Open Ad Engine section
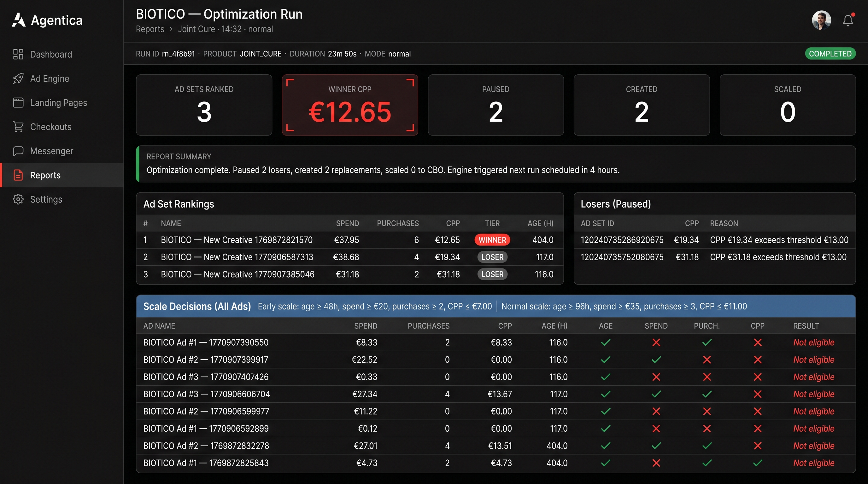Image resolution: width=868 pixels, height=484 pixels. tap(62, 78)
